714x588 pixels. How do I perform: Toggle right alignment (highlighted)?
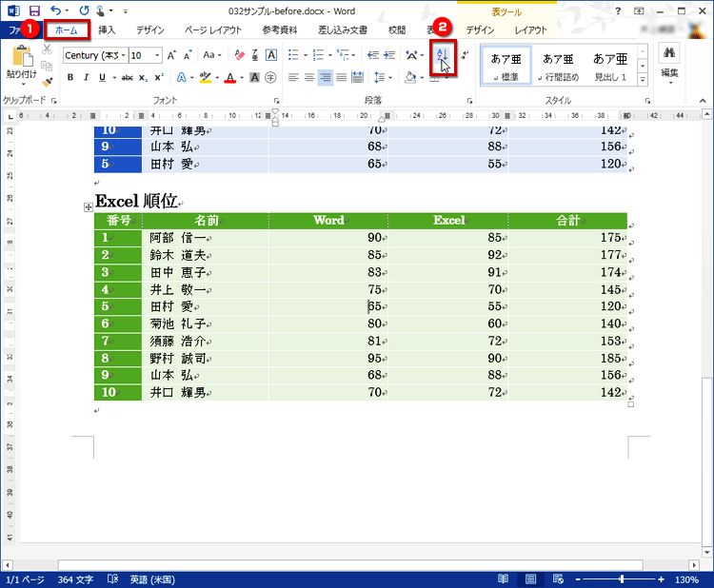[326, 78]
